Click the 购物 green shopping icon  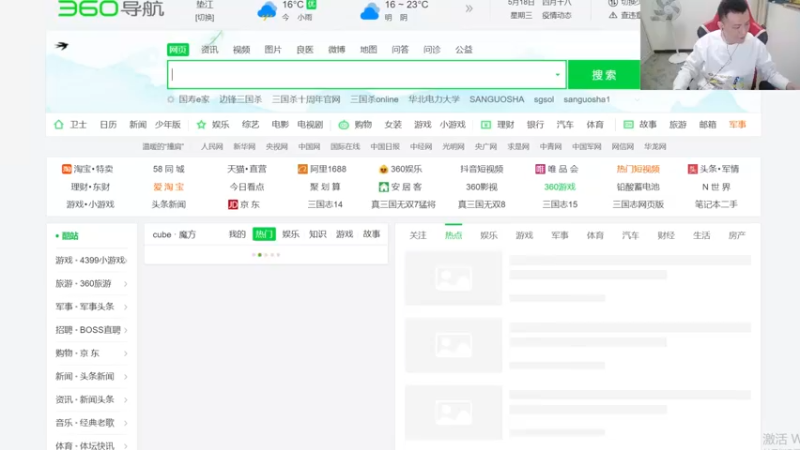[x=344, y=124]
